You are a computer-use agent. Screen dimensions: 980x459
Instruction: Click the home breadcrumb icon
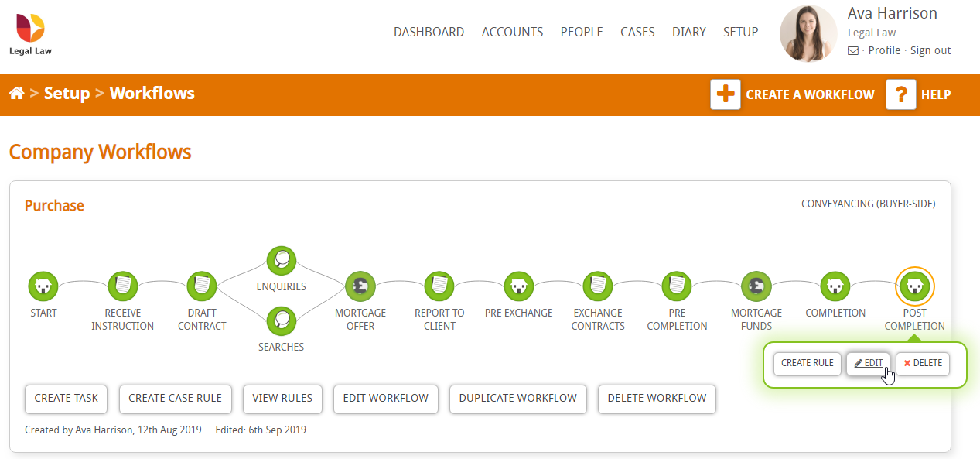[15, 92]
